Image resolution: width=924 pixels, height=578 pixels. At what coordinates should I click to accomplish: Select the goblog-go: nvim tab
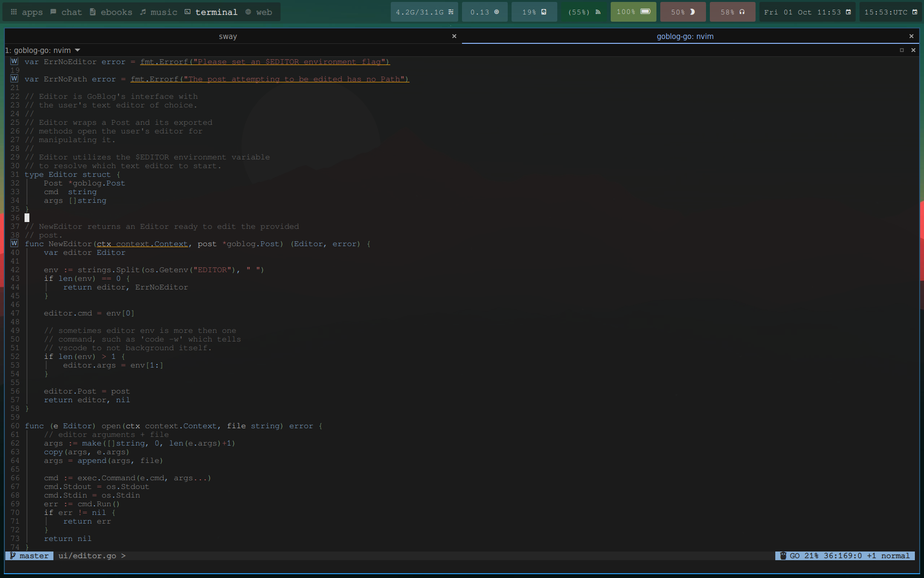[685, 37]
